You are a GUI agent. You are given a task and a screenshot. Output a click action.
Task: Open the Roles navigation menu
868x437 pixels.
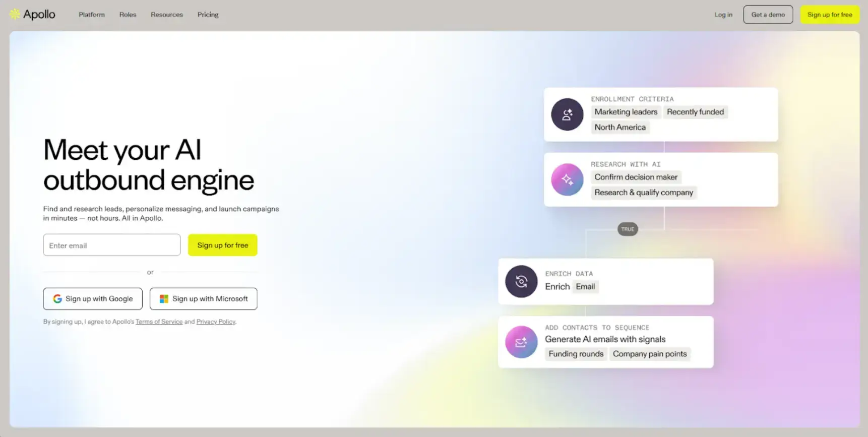coord(128,15)
